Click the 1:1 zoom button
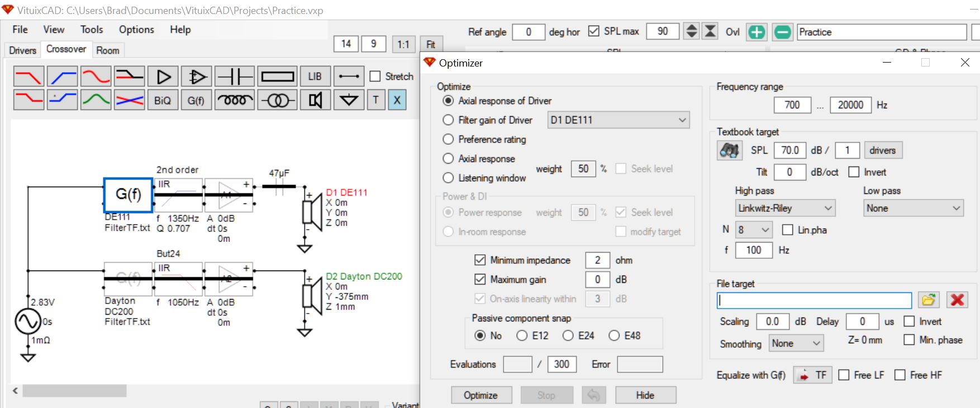980x408 pixels. click(x=403, y=44)
